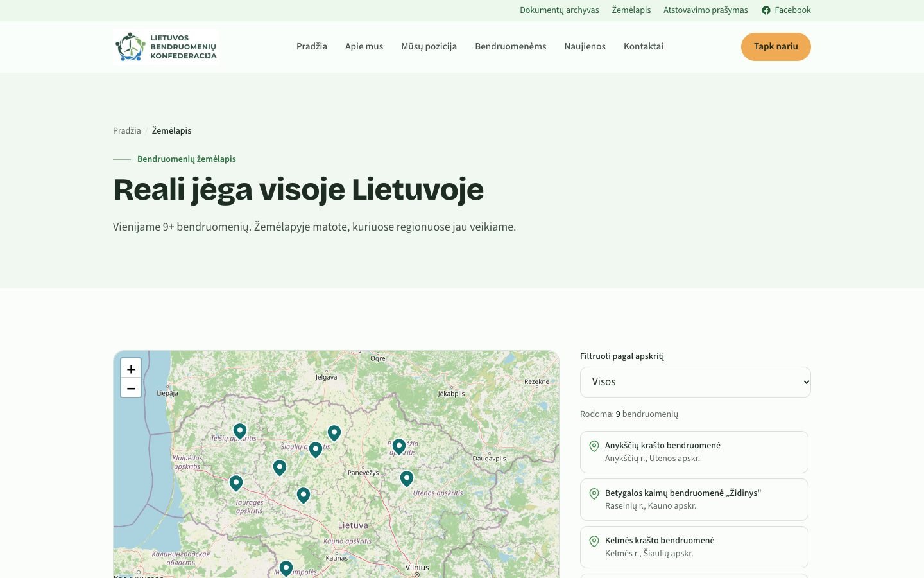Click the pin icon beside Anykščių krašto bendruomenė
The width and height of the screenshot is (924, 578).
click(x=594, y=446)
